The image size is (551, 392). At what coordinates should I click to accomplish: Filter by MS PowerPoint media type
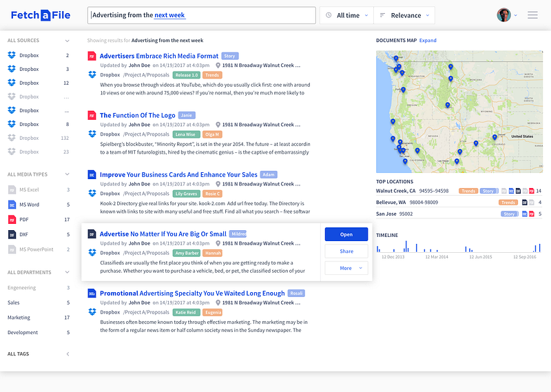click(x=39, y=249)
